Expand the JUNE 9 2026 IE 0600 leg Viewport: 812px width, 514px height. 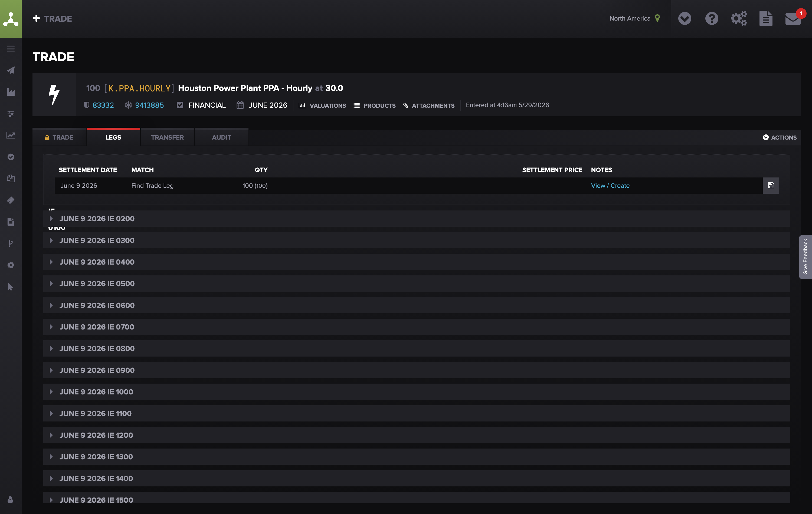click(x=417, y=305)
